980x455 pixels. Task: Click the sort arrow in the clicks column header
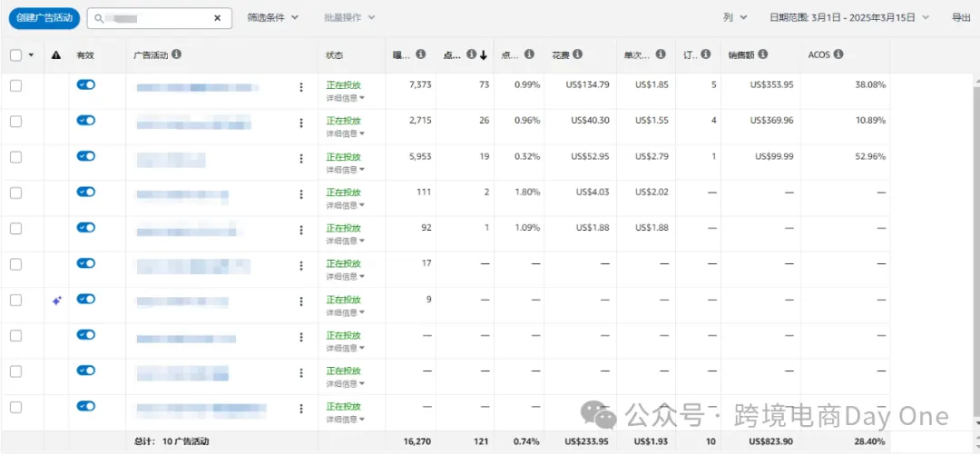(x=483, y=55)
